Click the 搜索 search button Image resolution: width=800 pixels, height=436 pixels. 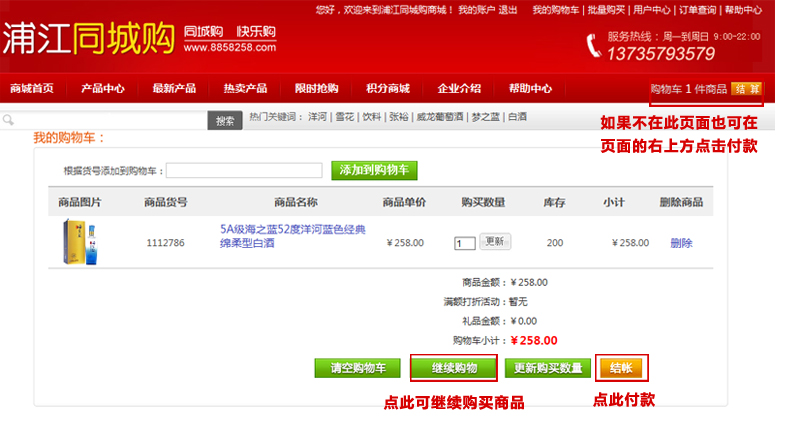click(x=225, y=121)
